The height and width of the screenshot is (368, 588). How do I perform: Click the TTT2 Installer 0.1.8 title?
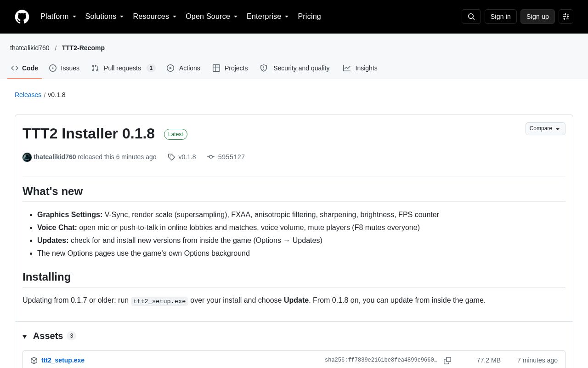tap(89, 133)
